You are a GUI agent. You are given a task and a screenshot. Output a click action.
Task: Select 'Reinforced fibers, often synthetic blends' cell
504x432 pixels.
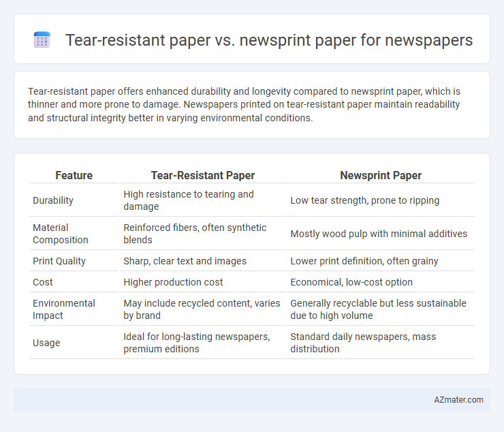tap(203, 234)
